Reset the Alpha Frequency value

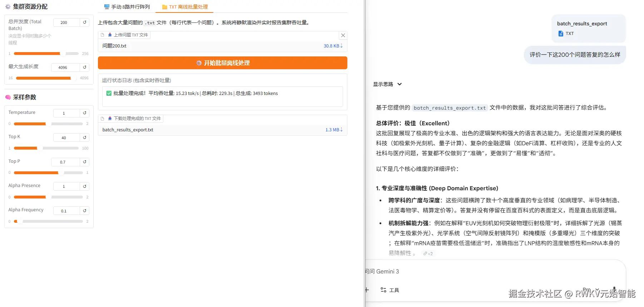(x=85, y=211)
